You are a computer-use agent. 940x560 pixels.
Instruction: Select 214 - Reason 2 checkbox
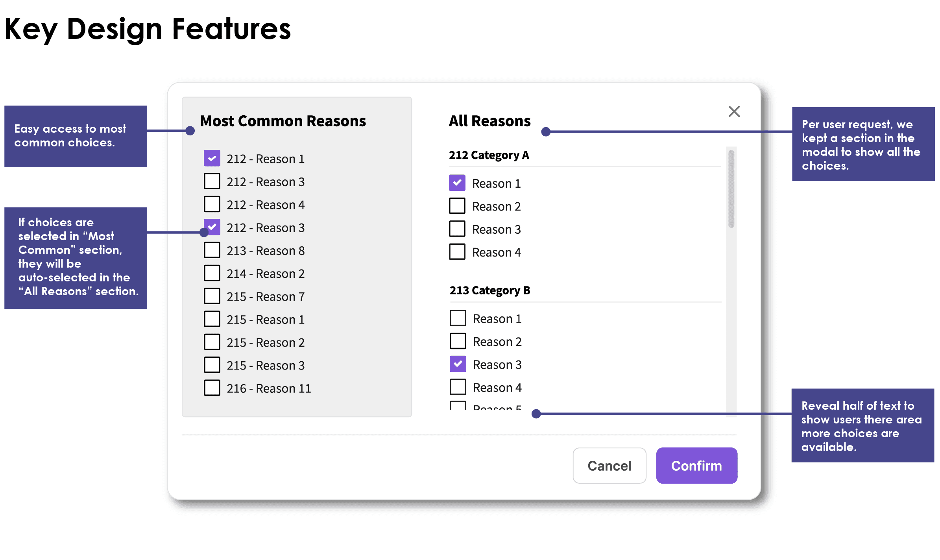tap(212, 273)
